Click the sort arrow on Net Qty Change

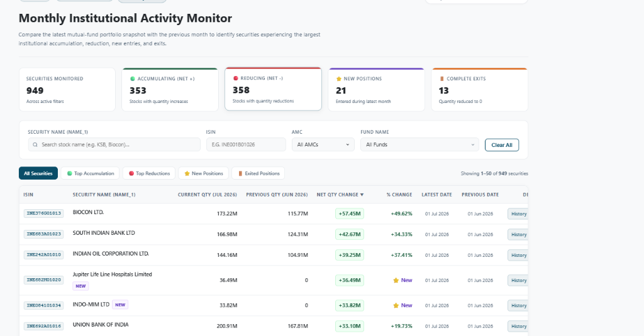pyautogui.click(x=362, y=195)
